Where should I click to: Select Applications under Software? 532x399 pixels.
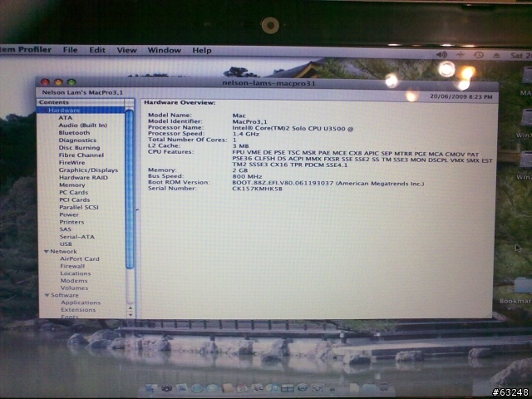coord(81,303)
